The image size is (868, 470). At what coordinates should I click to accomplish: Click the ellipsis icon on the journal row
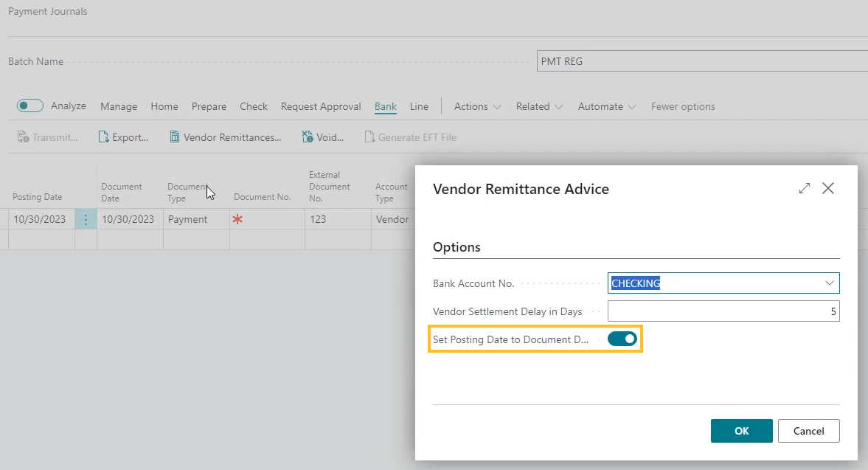coord(86,218)
